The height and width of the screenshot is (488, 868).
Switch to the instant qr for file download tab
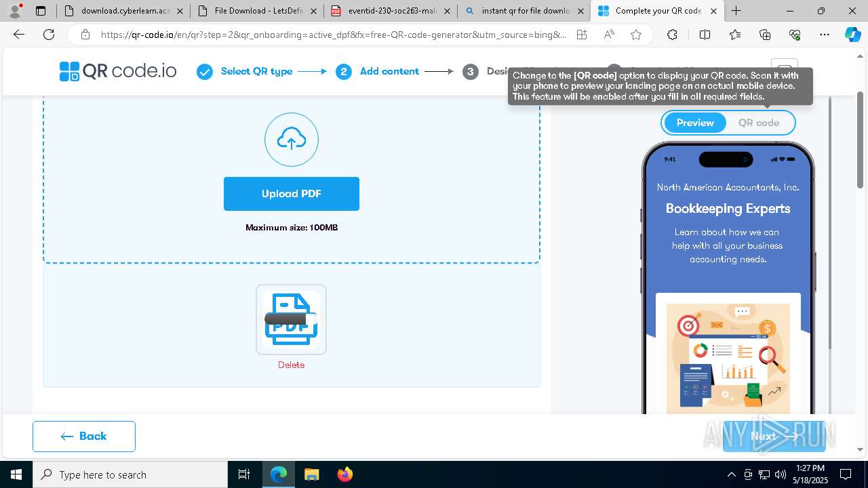(x=524, y=11)
